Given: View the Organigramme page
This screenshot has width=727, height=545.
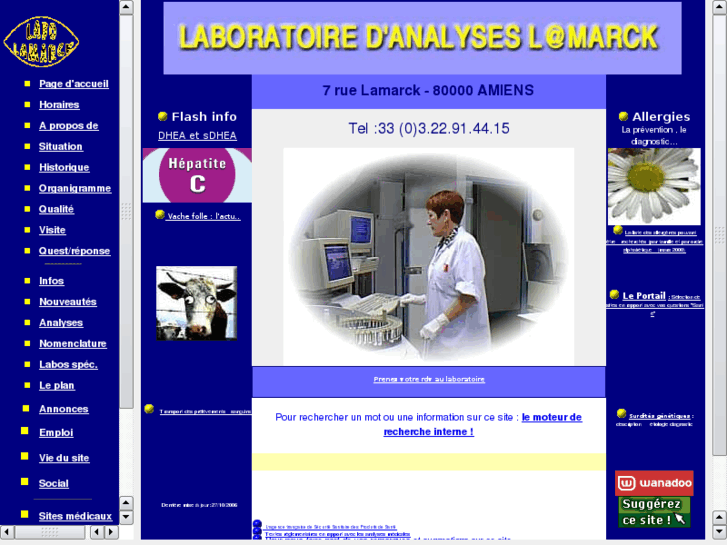Looking at the screenshot, I should pyautogui.click(x=75, y=188).
